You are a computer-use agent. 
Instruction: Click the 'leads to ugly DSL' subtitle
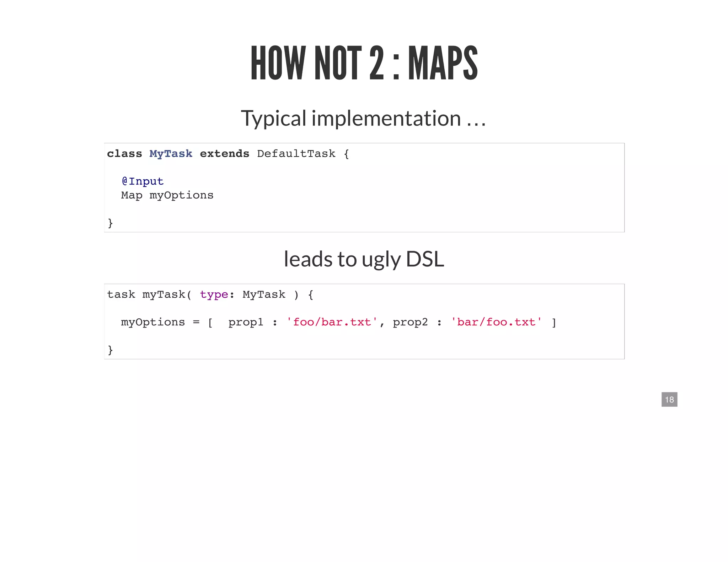[x=364, y=259]
